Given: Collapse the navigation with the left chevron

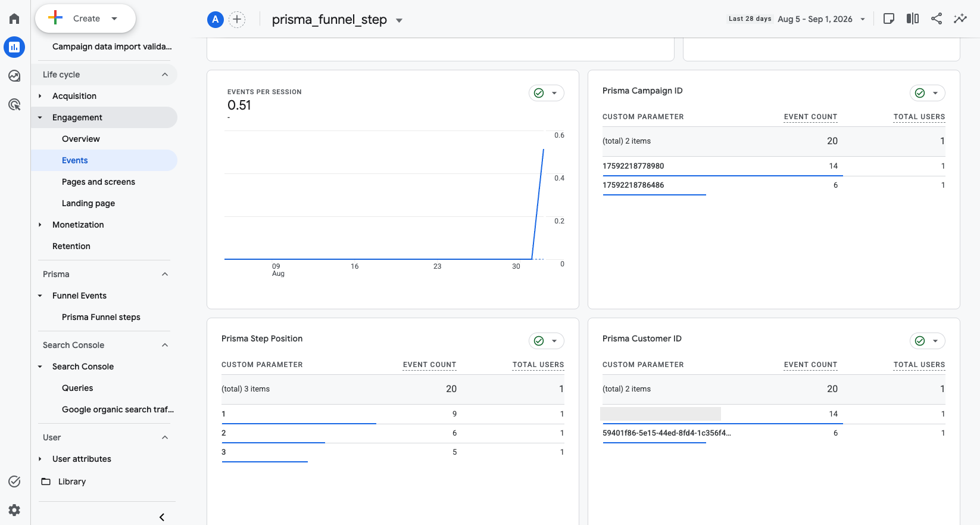Looking at the screenshot, I should (162, 517).
